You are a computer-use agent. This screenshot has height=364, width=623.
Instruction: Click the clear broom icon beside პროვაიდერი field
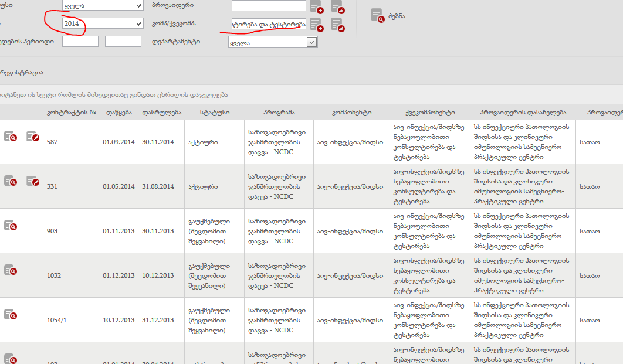coord(337,6)
